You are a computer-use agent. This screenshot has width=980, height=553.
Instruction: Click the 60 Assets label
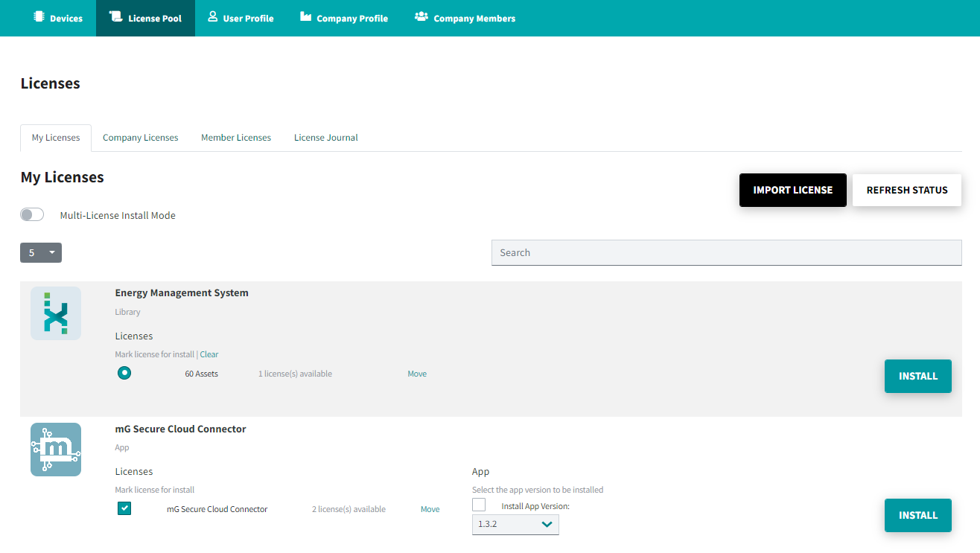(202, 374)
